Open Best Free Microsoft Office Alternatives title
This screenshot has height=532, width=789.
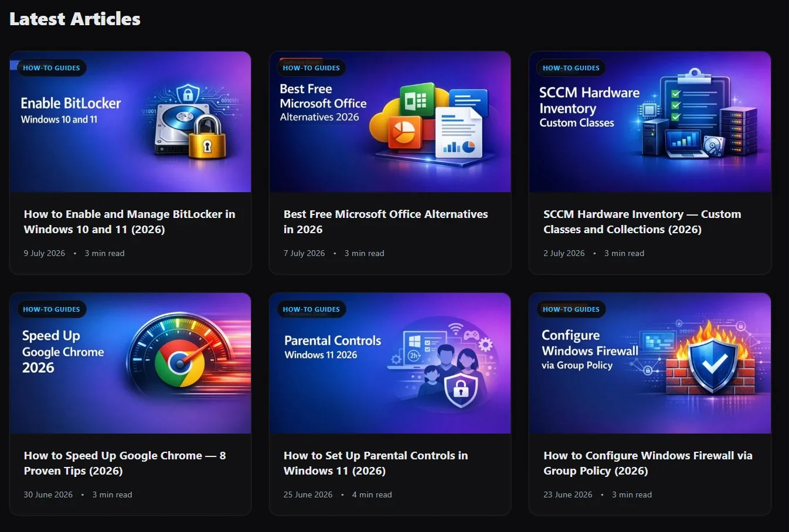click(x=386, y=222)
